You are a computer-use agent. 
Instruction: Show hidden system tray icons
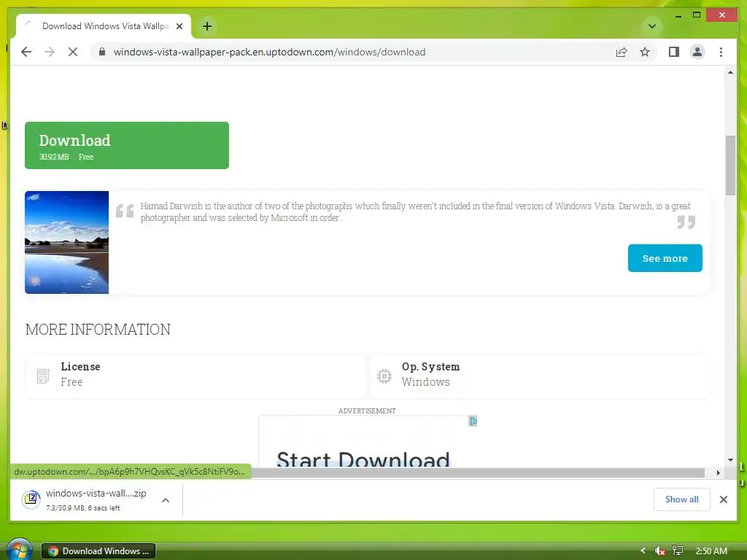643,551
